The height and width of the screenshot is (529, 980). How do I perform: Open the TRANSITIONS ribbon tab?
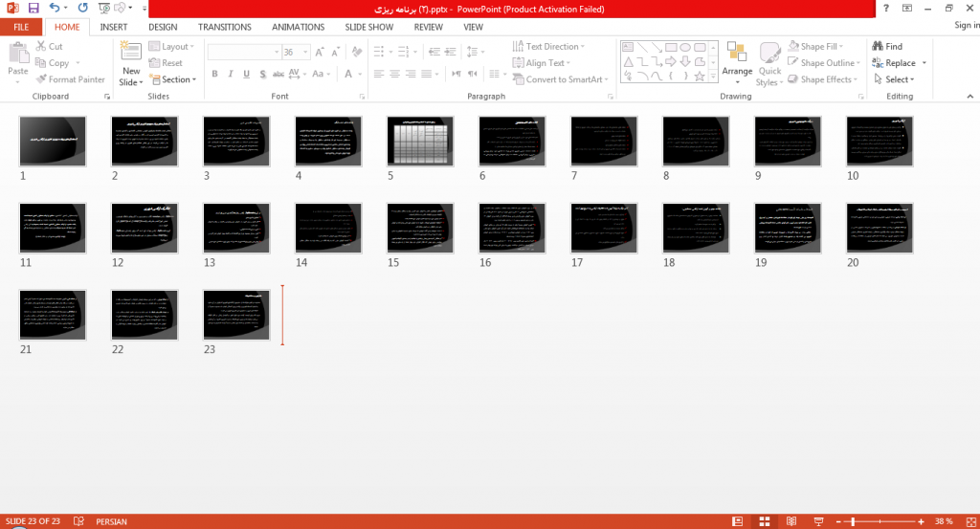coord(224,27)
